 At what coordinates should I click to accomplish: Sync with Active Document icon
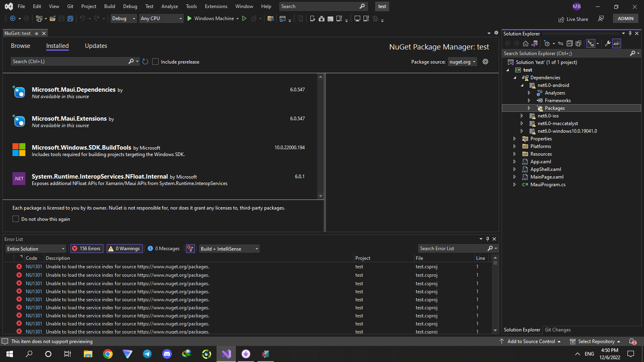click(x=561, y=43)
